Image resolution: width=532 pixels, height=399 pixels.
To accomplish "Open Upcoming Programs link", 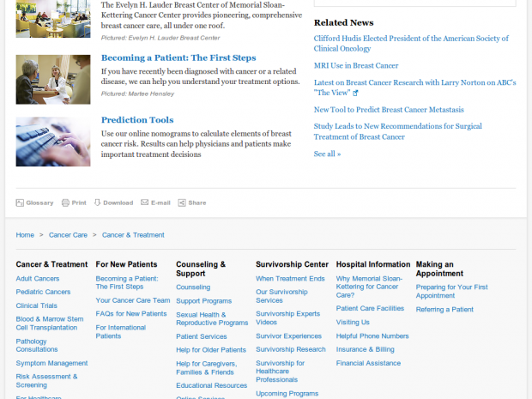I will (287, 394).
